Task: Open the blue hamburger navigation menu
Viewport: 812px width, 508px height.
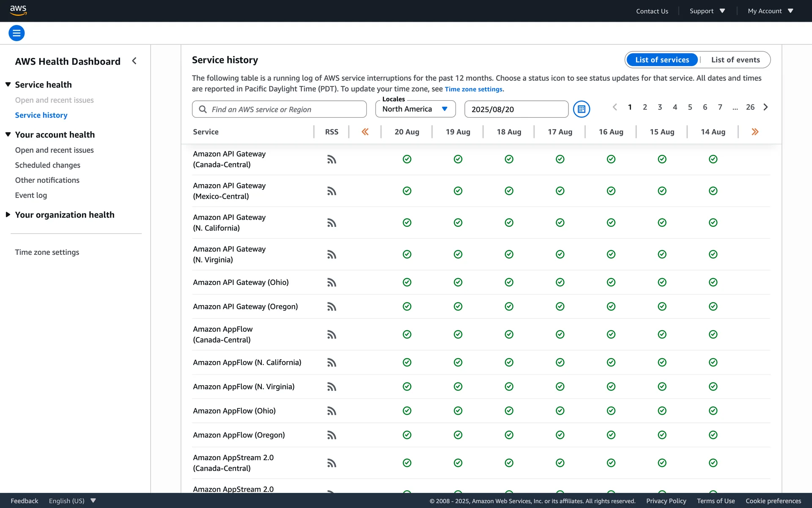Action: point(16,33)
